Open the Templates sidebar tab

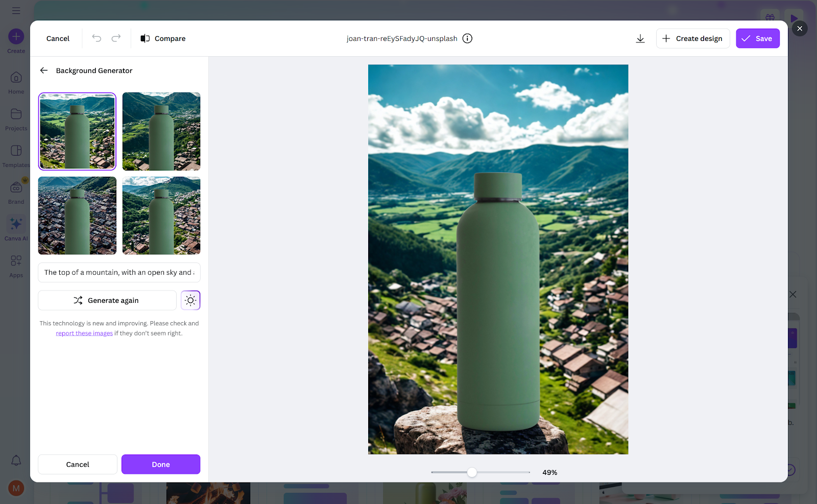pos(16,156)
